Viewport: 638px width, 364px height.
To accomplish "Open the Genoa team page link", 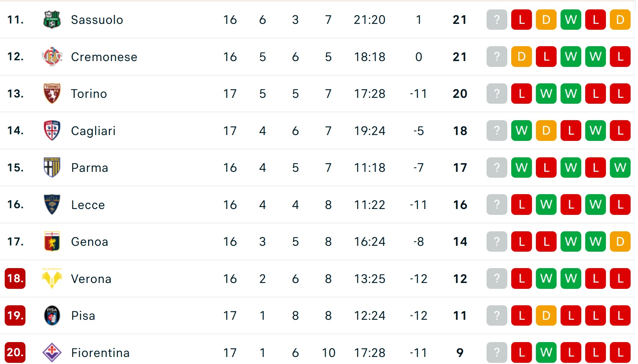I will pyautogui.click(x=90, y=241).
